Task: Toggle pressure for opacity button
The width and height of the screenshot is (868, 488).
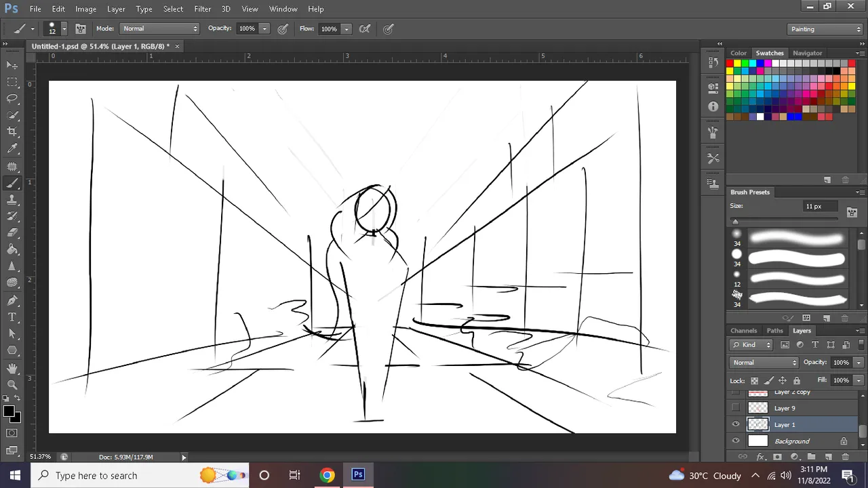Action: tap(283, 28)
